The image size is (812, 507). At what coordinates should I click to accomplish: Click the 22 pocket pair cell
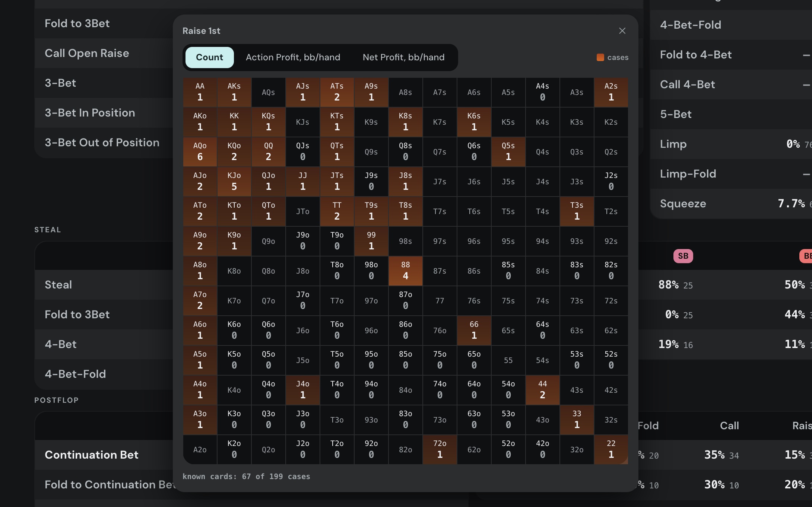pyautogui.click(x=611, y=449)
